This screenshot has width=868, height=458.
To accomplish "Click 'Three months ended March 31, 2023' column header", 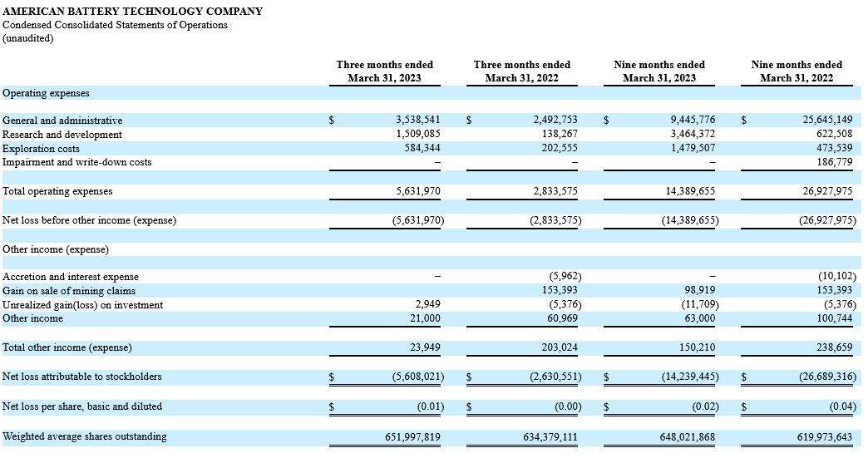I will 385,71.
